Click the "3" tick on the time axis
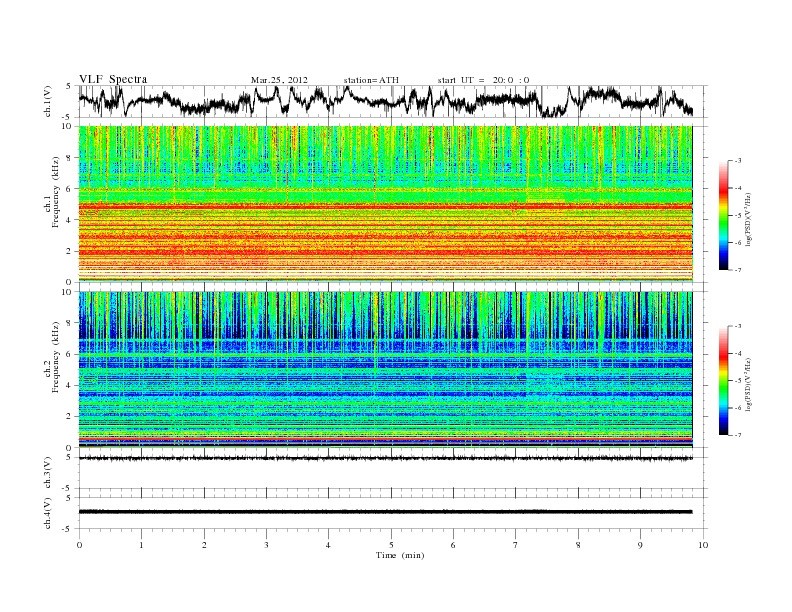792x612 pixels. (x=266, y=545)
